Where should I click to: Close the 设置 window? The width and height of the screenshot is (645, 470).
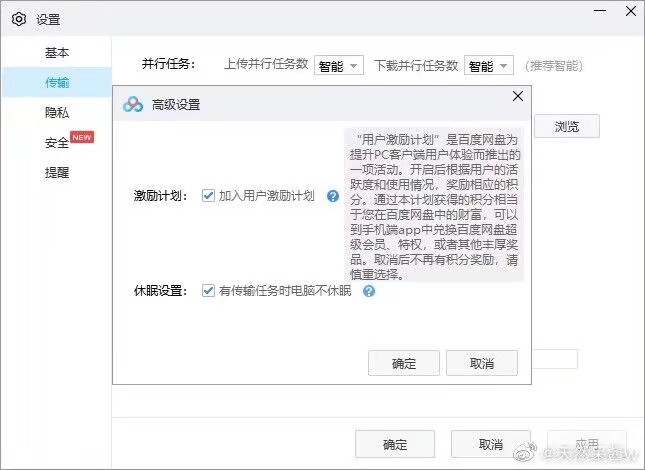(631, 11)
